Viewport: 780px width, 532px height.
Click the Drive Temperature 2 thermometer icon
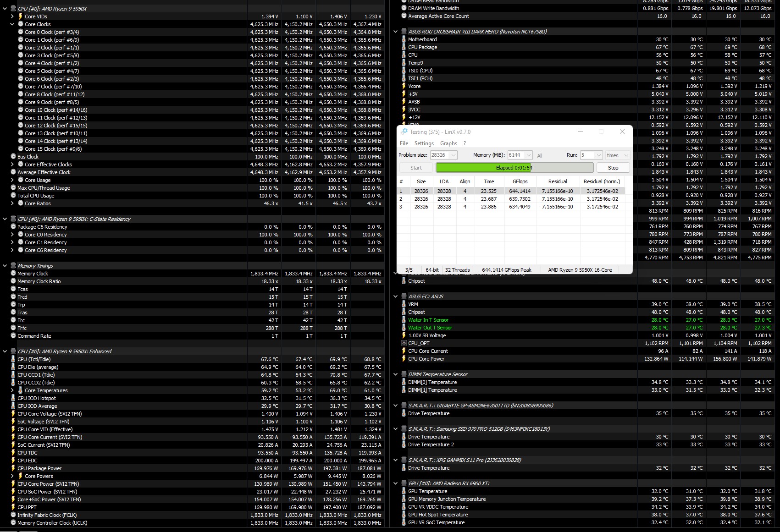pyautogui.click(x=404, y=444)
